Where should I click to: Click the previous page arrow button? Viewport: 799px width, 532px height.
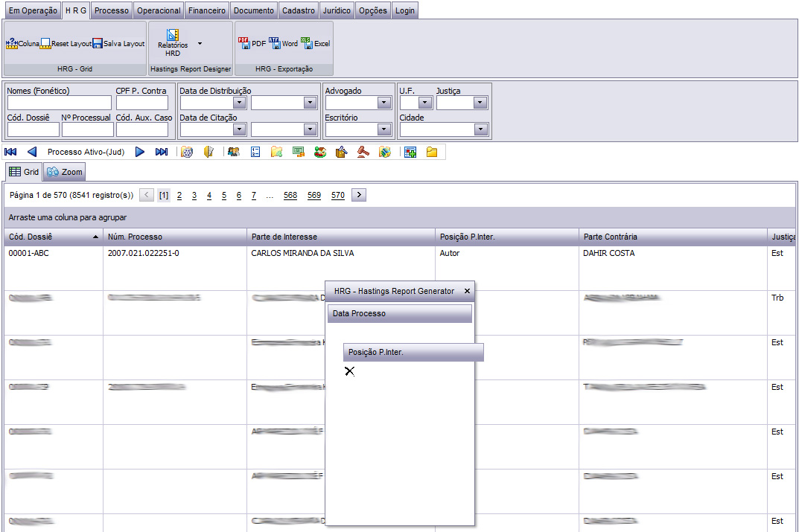tap(147, 195)
